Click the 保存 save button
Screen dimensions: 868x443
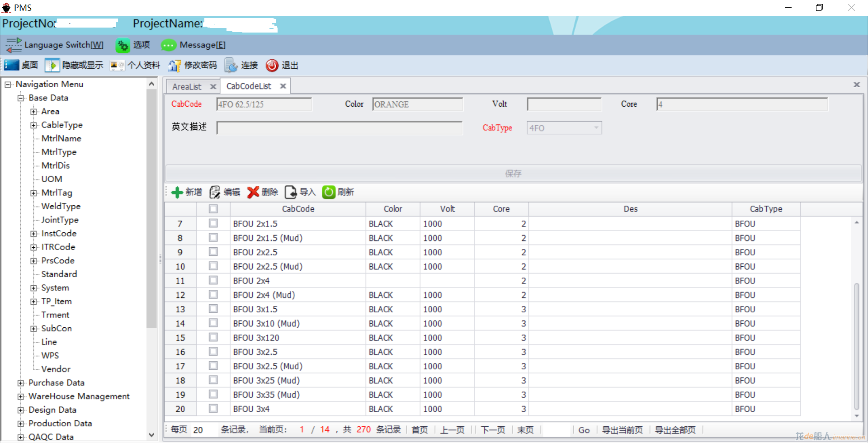pos(513,174)
